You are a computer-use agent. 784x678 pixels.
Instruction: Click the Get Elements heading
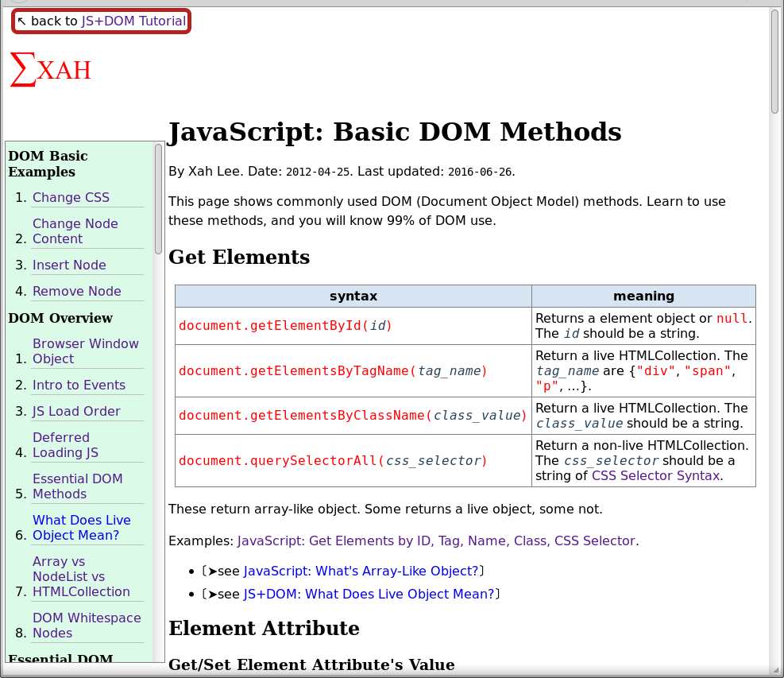(239, 257)
